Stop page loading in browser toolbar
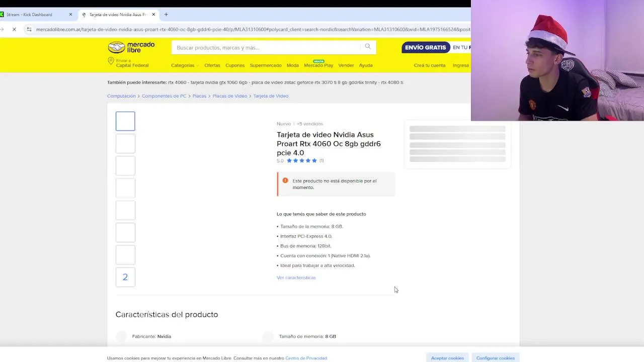Image resolution: width=644 pixels, height=362 pixels. click(x=14, y=29)
